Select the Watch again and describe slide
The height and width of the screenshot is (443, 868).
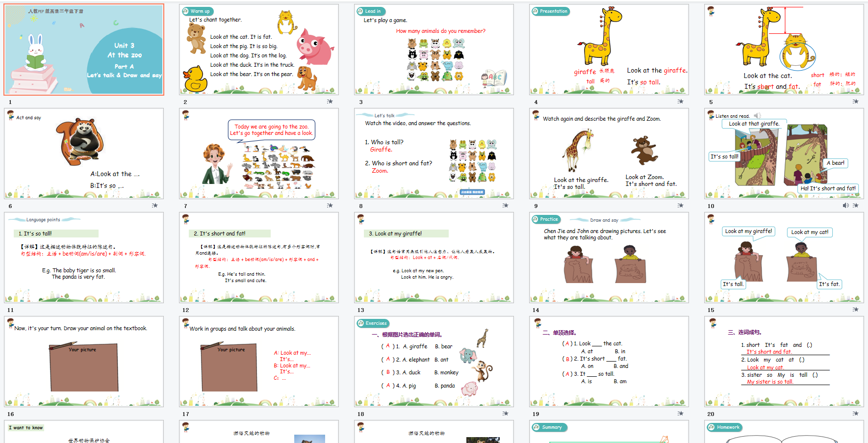pos(609,154)
